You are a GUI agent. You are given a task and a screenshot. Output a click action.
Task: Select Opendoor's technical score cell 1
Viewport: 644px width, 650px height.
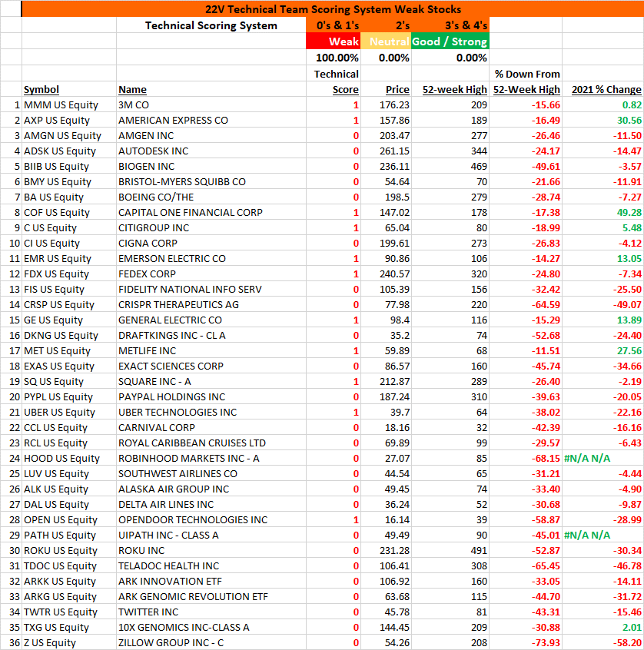(334, 519)
